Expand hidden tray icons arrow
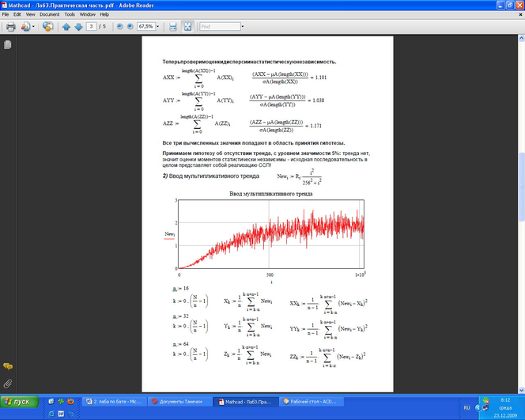The image size is (525, 420). pyautogui.click(x=478, y=407)
